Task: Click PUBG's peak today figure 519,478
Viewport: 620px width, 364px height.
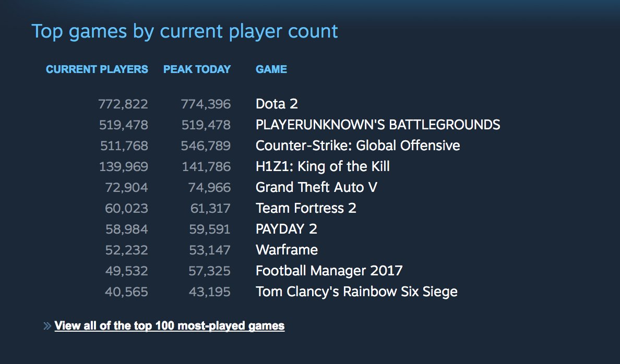Action: point(207,125)
